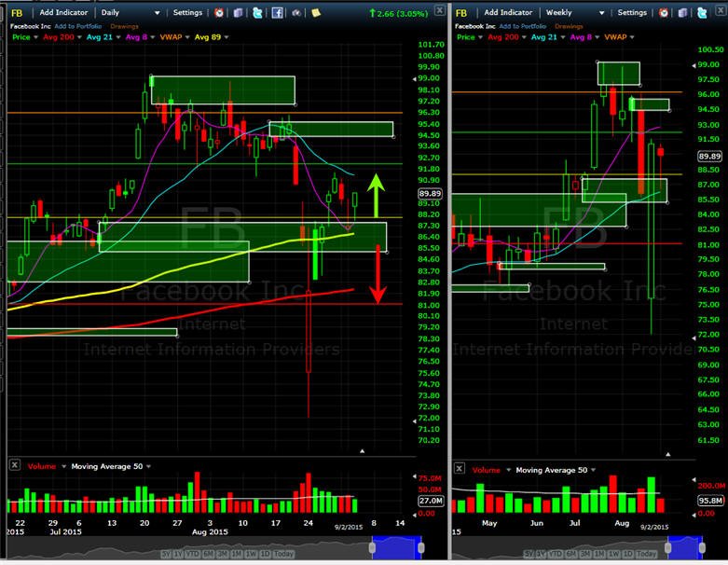Click 95.8M volume label in Weekly chart

pos(710,501)
